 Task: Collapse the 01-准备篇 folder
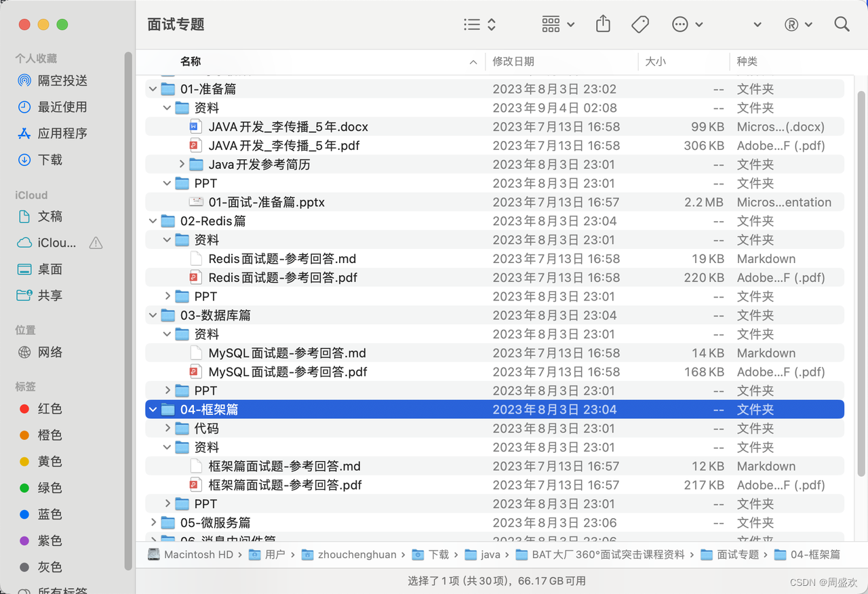click(153, 88)
